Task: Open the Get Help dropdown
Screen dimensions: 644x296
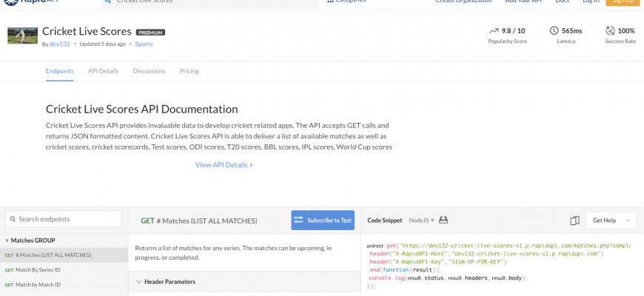Action: point(611,221)
